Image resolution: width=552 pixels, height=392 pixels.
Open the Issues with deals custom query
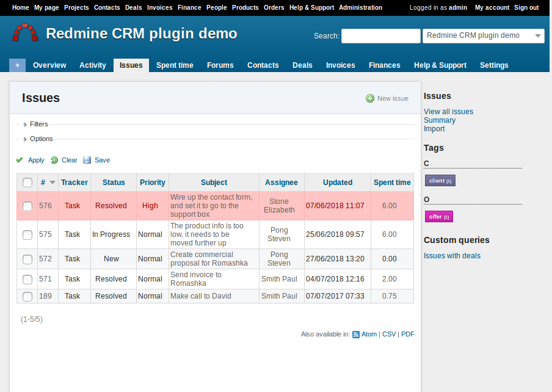452,256
